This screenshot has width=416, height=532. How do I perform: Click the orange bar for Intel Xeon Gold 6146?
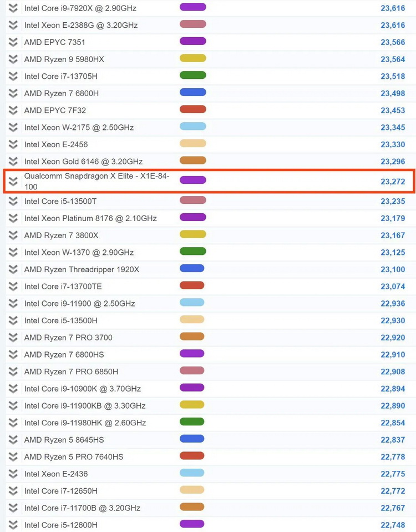193,160
